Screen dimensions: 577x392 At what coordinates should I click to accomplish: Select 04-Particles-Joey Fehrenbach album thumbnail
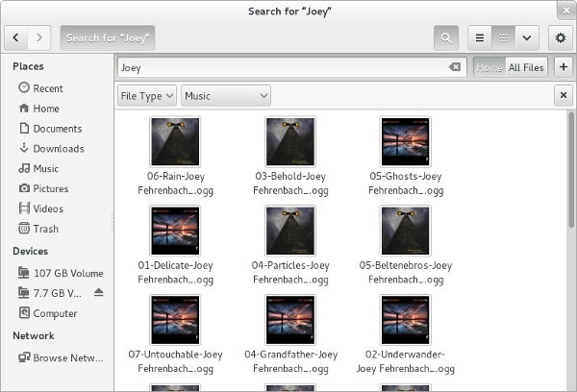coord(290,231)
